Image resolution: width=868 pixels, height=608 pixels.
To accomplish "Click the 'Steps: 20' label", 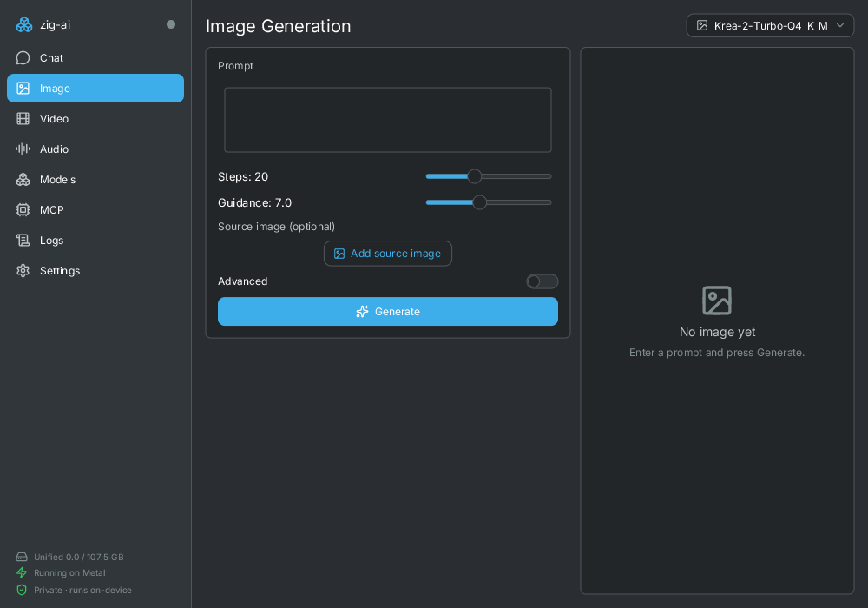I will (x=243, y=177).
